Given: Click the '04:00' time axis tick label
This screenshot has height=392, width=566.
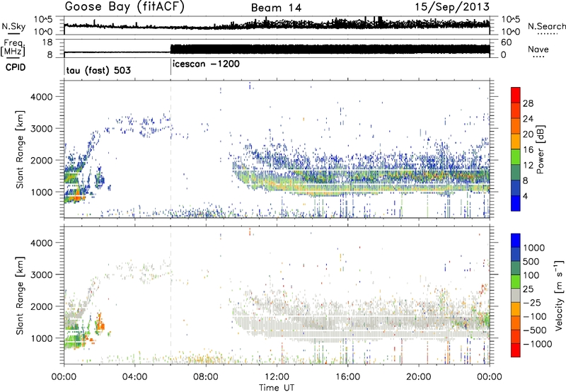Looking at the screenshot, I should [135, 377].
